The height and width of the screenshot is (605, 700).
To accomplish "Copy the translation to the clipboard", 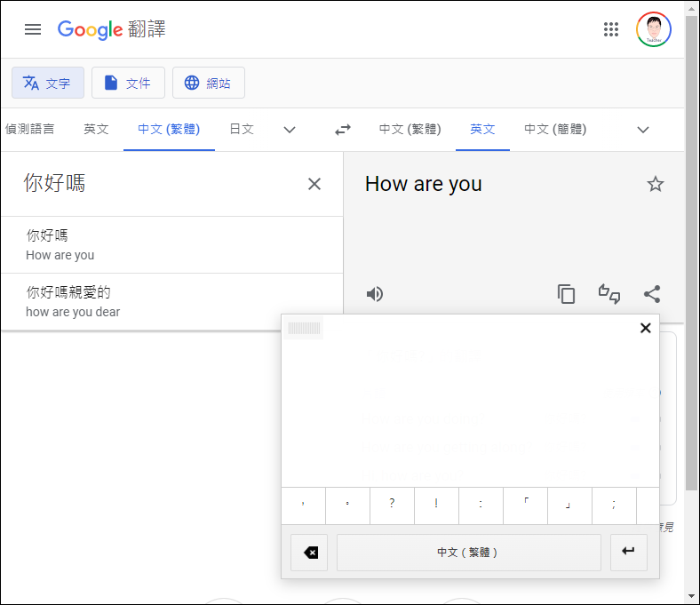I will 566,294.
